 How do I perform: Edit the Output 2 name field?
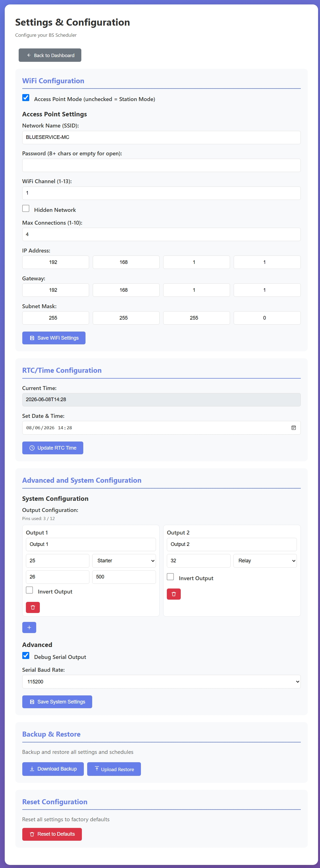pyautogui.click(x=232, y=545)
